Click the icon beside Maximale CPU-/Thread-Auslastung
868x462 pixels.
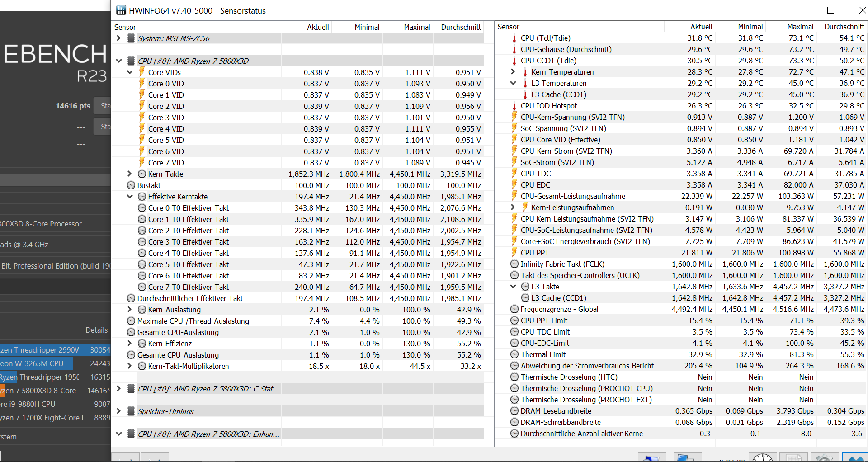(131, 321)
